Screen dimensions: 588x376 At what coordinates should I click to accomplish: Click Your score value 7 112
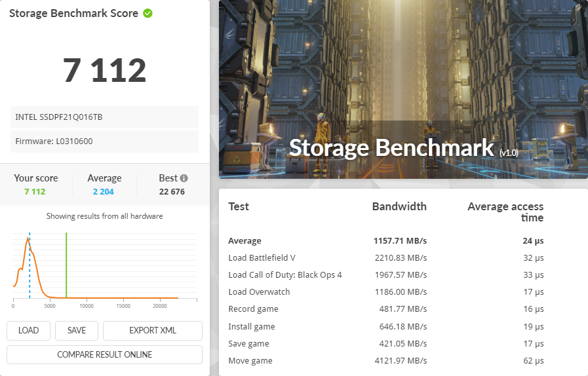(x=35, y=191)
